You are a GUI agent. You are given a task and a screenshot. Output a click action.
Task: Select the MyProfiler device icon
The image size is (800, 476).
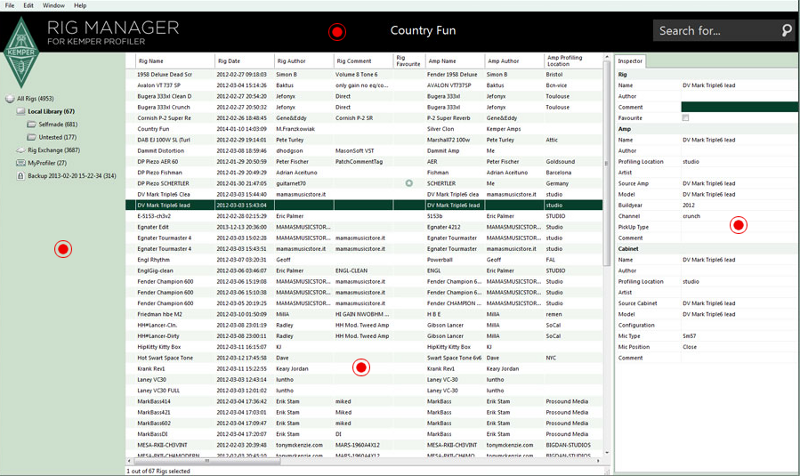(20, 163)
